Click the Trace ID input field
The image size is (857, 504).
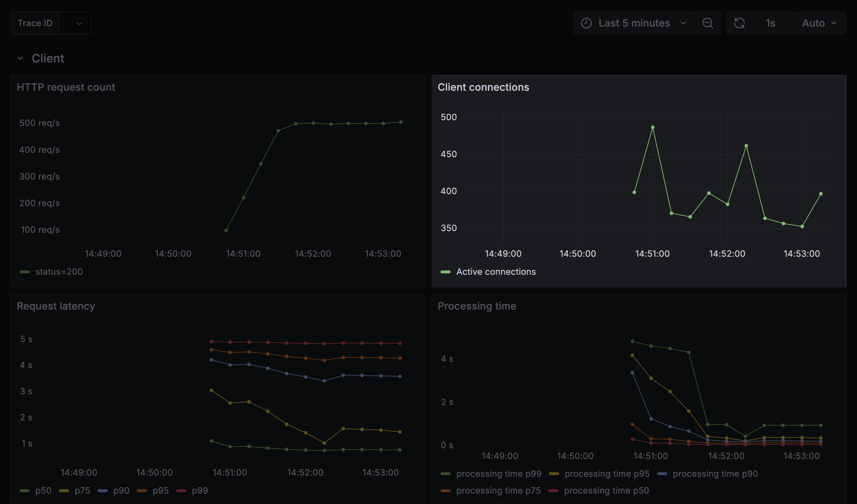35,23
